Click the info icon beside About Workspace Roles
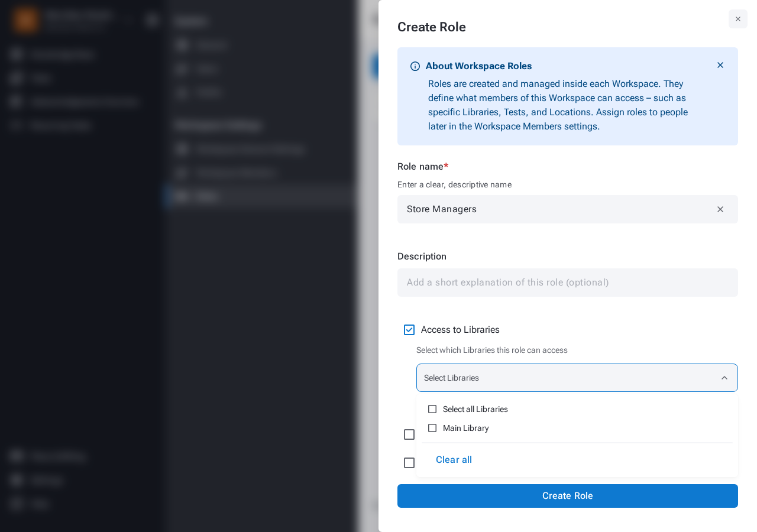Screen dimensions: 757x532 [x=415, y=66]
